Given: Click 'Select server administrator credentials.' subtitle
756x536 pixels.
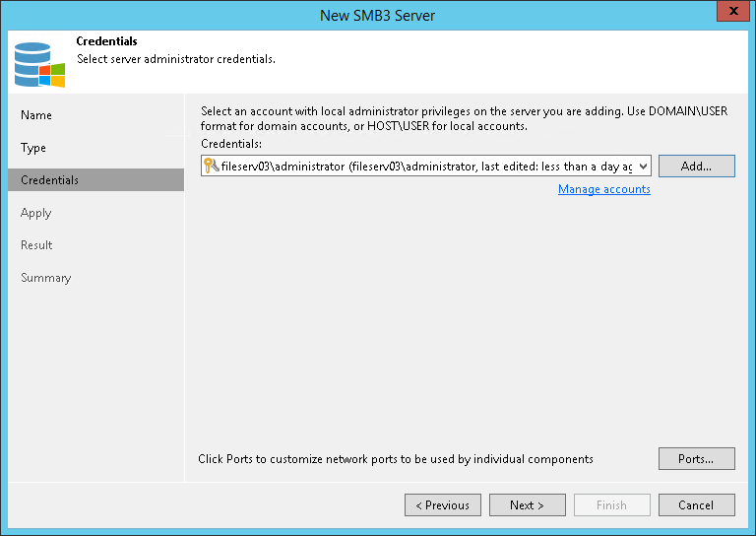Looking at the screenshot, I should point(176,59).
